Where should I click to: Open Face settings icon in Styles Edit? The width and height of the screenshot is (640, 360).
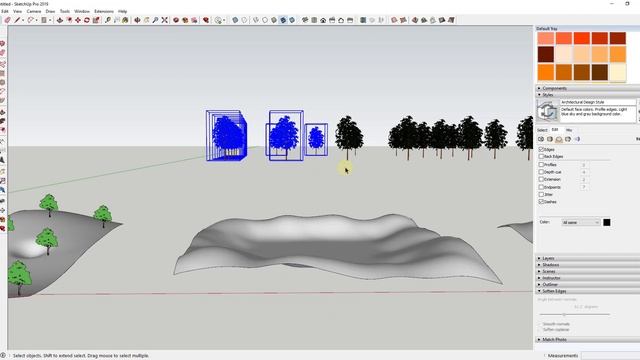tap(550, 139)
